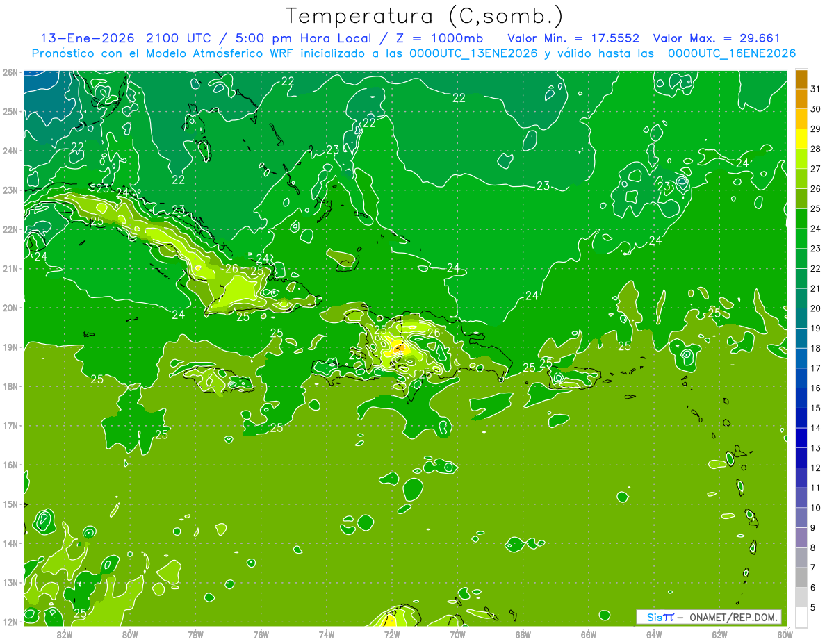Pick the dark blue band between 14 and 15

[801, 418]
